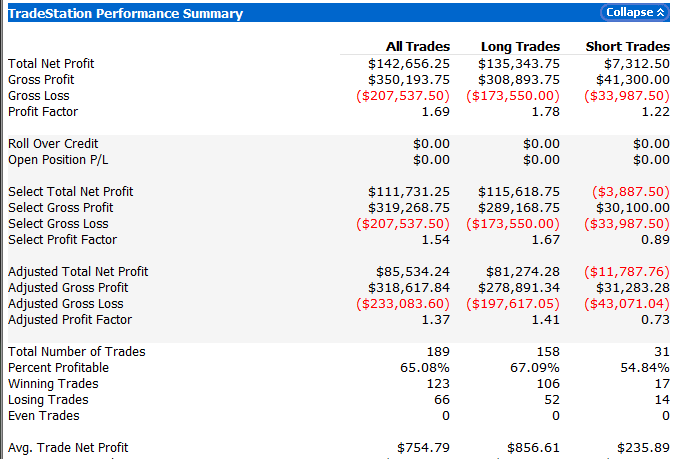Click the red ($11,787.76) short trades value

(626, 272)
